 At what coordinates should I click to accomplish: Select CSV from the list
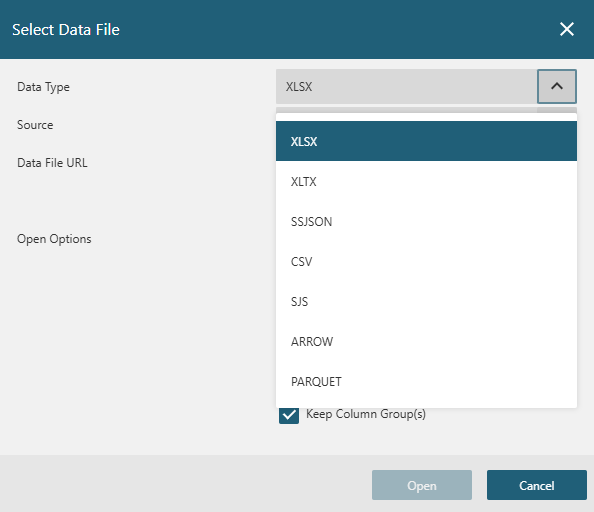point(426,262)
